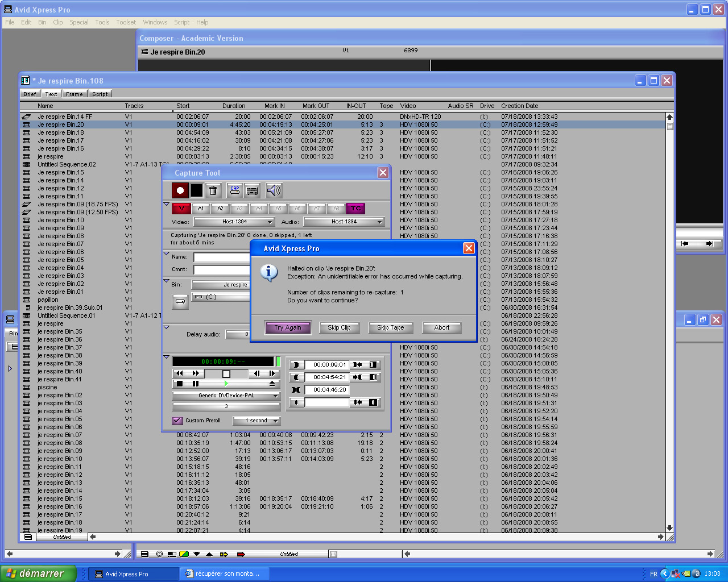Viewport: 728px width, 582px height.
Task: Click the démarrer Start button
Action: pyautogui.click(x=38, y=573)
